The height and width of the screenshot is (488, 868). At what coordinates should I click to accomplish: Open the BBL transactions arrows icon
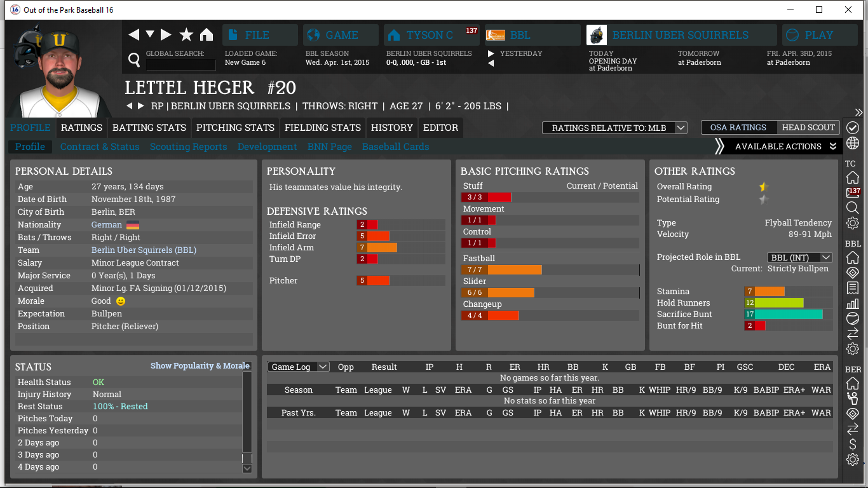pos(853,334)
